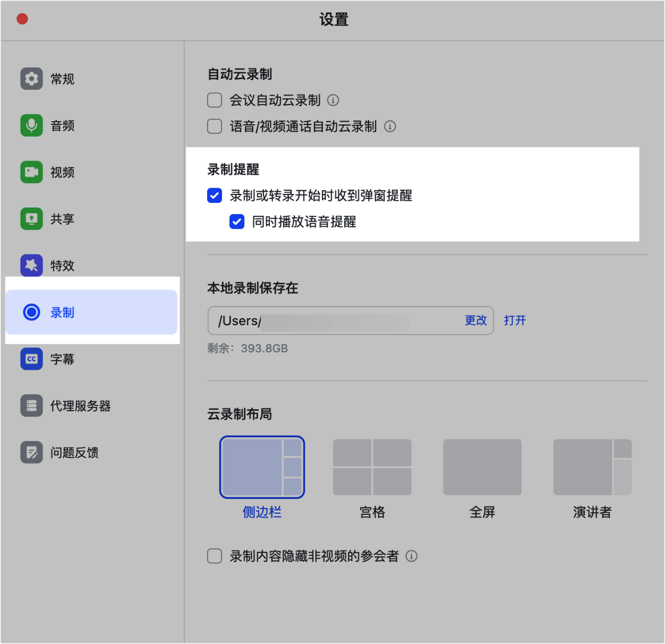Switch to 字幕 settings tab
This screenshot has height=644, width=665.
click(x=91, y=359)
